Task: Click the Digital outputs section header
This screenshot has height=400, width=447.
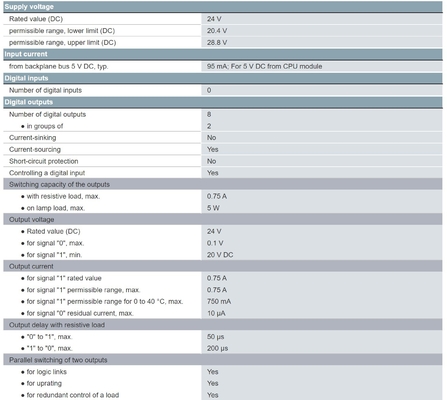Action: point(223,102)
